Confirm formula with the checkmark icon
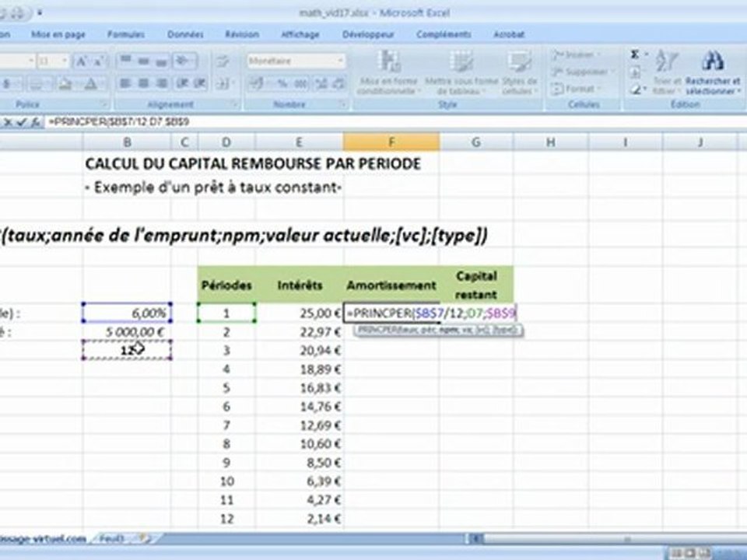Screen dimensions: 747x560 (x=22, y=122)
